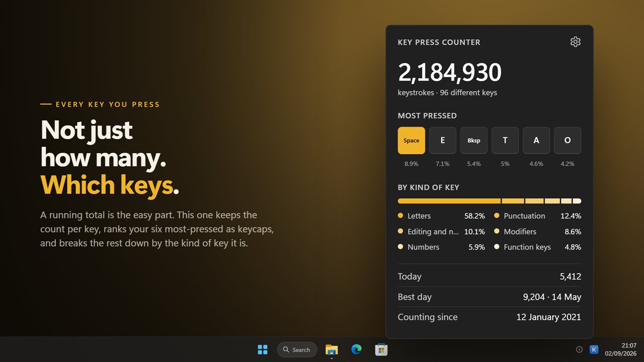Click the info icon in the system tray
644x362 pixels.
(x=579, y=349)
